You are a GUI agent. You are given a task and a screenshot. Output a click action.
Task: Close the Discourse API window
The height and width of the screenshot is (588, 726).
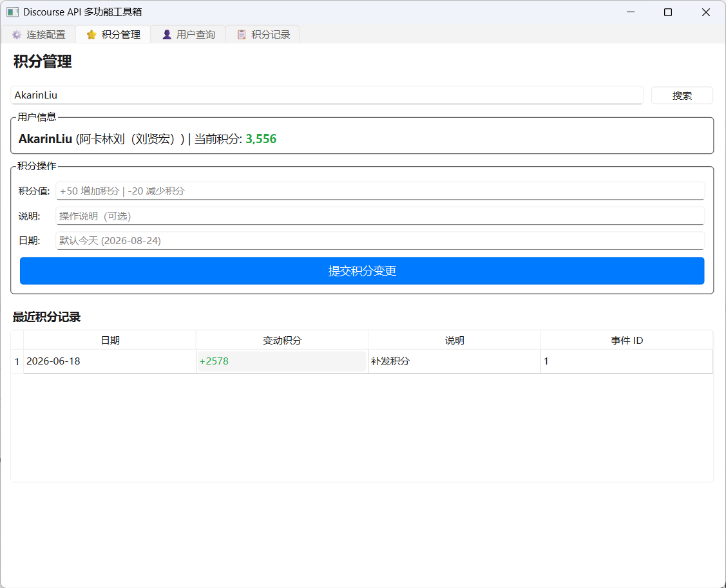click(705, 12)
